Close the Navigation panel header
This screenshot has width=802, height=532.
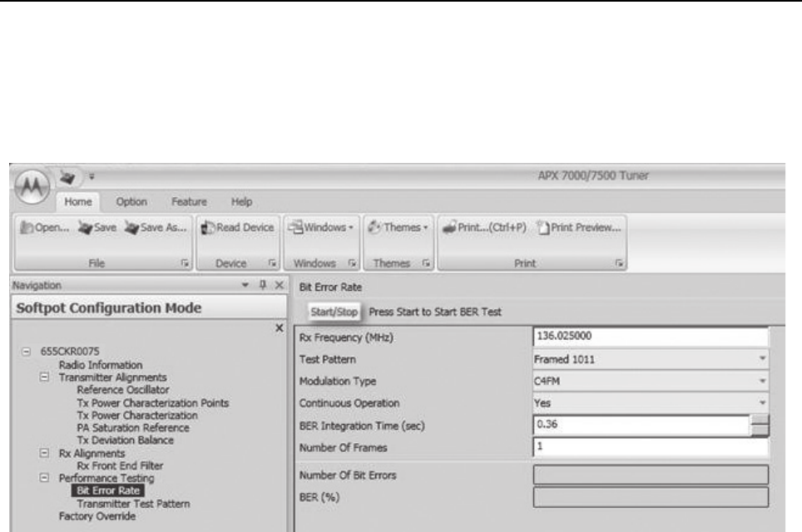tap(280, 284)
